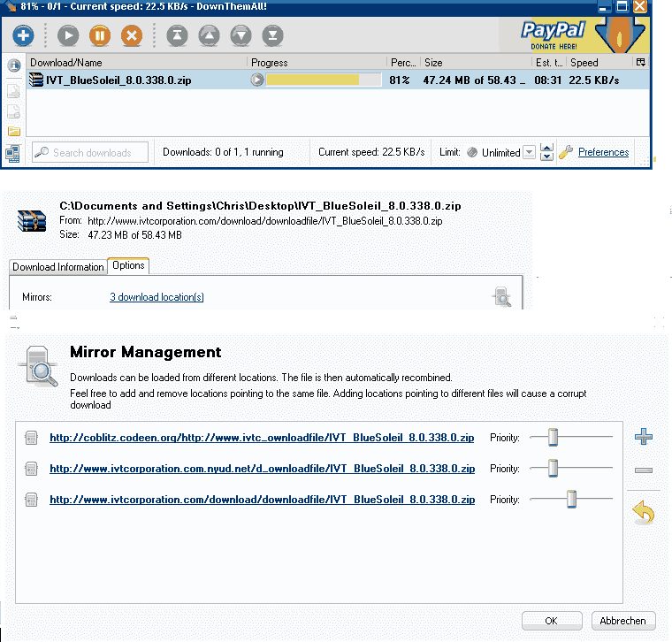Open the Unlimited speed limit dropdown
Viewport: 672px width, 642px height.
(530, 152)
